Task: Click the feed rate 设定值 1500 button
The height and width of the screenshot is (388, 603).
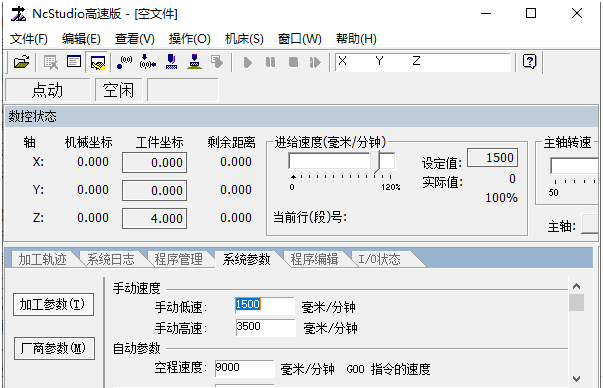Action: click(493, 158)
